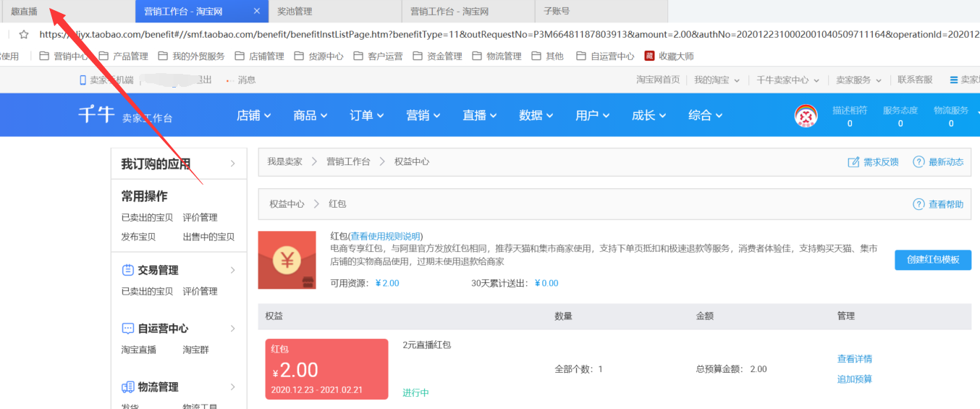The image size is (980, 409).
Task: Click 评价管理 under 交易管理
Action: 200,291
